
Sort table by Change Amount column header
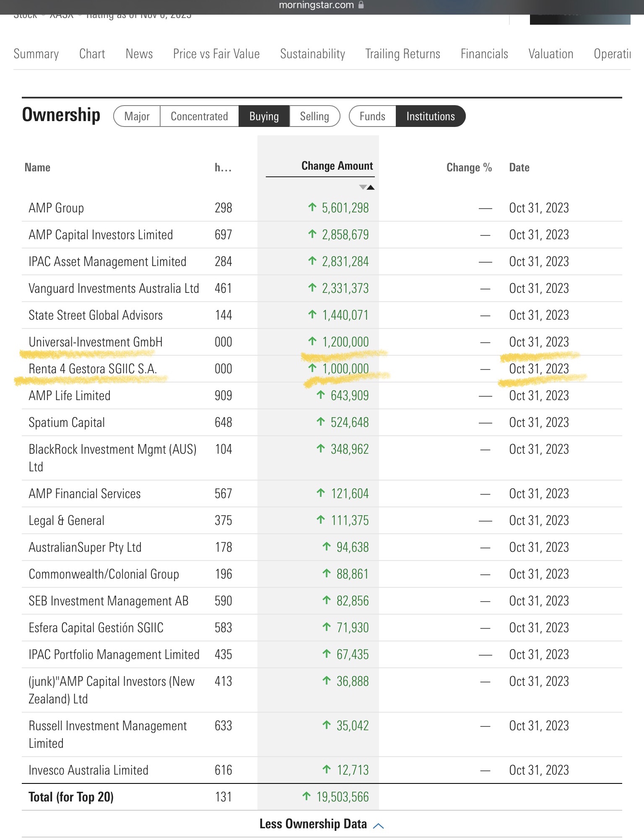(x=337, y=166)
